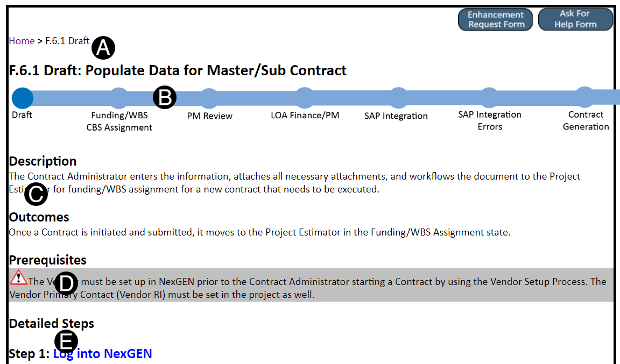620x364 pixels.
Task: Select the Funding/WBS CBS Assignment stage dot
Action: (x=119, y=98)
